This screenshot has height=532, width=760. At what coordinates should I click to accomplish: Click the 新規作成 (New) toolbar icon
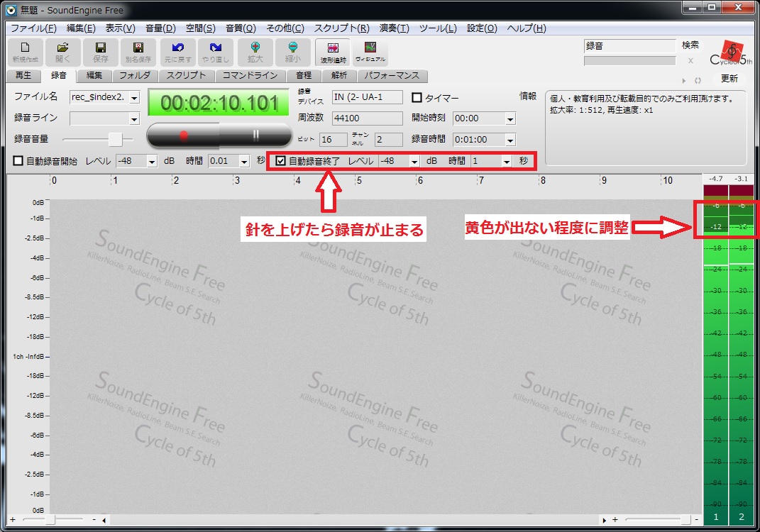click(x=26, y=52)
